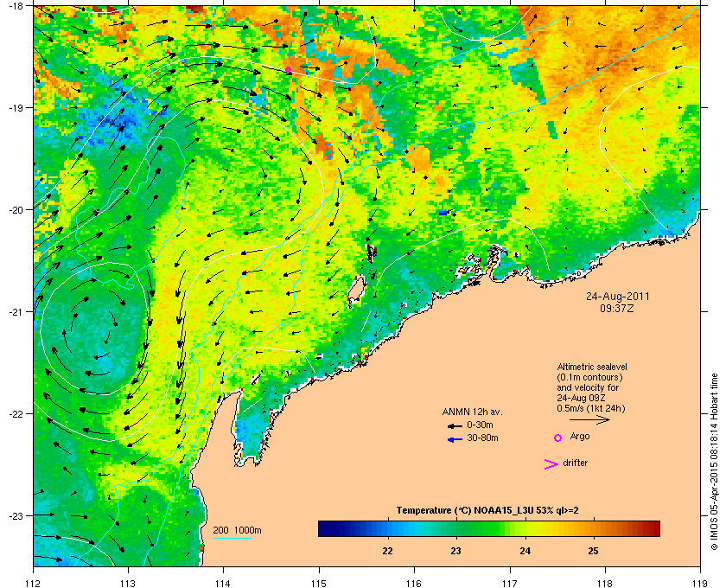Viewport: 726px width, 588px height.
Task: Click the 22 colorbar tick label
Action: coord(387,552)
